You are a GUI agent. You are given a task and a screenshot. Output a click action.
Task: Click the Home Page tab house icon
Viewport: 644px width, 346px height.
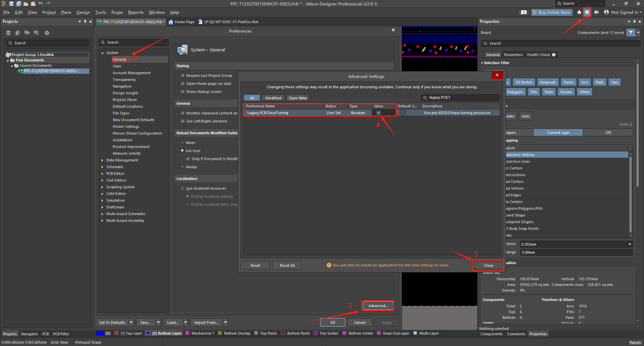tap(171, 22)
